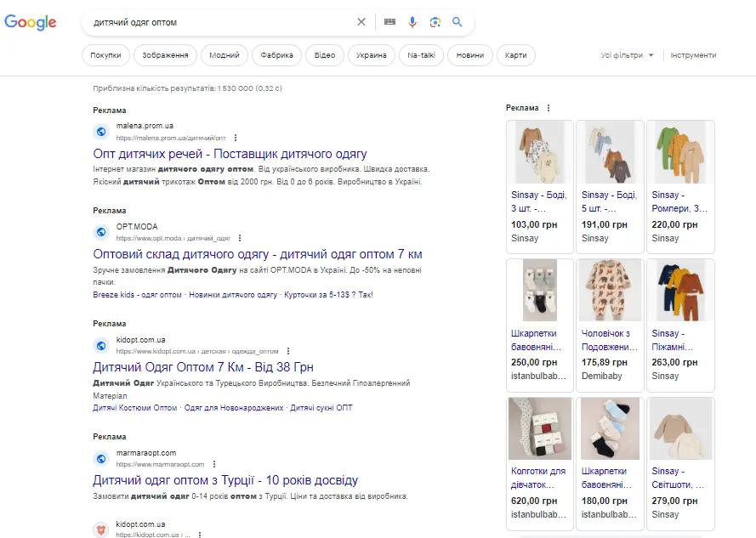Open Шкарпетки бавовняні 180,00 грн thumbnail

tap(610, 428)
